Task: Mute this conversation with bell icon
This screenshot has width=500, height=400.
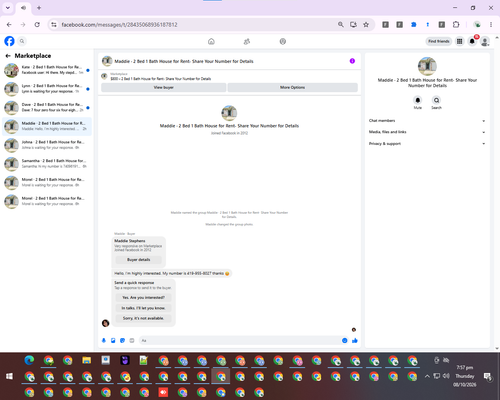Action: pos(418,100)
